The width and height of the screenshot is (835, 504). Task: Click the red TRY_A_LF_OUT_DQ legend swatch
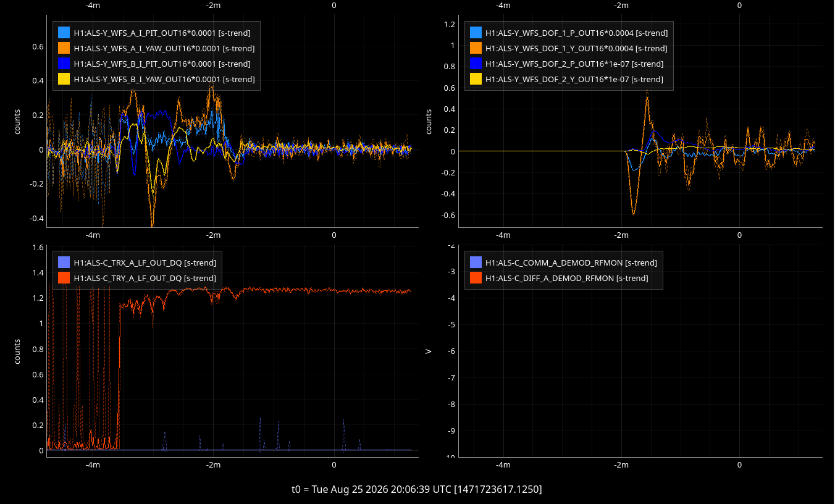click(x=64, y=277)
